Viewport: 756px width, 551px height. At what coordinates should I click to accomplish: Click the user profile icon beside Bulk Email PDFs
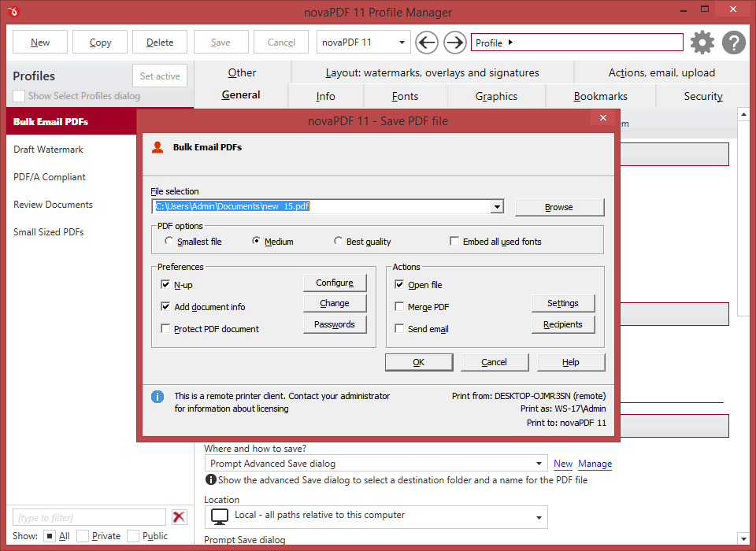pyautogui.click(x=157, y=147)
